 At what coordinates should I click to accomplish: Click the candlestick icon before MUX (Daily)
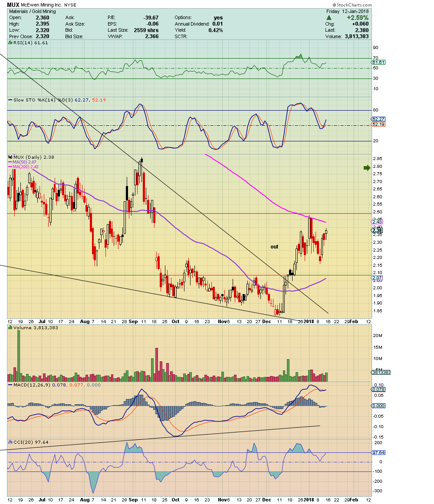pyautogui.click(x=10, y=157)
